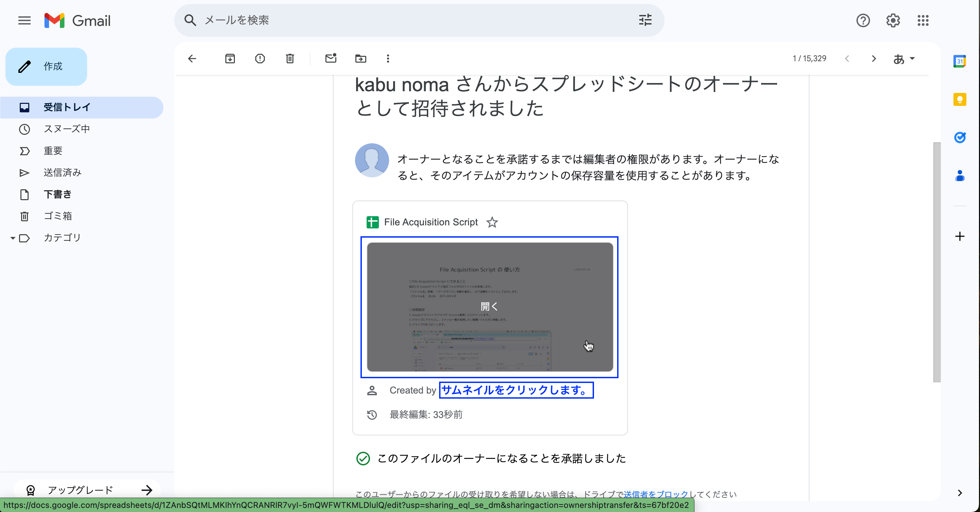
Task: Toggle the main menu hamburger
Action: 25,20
